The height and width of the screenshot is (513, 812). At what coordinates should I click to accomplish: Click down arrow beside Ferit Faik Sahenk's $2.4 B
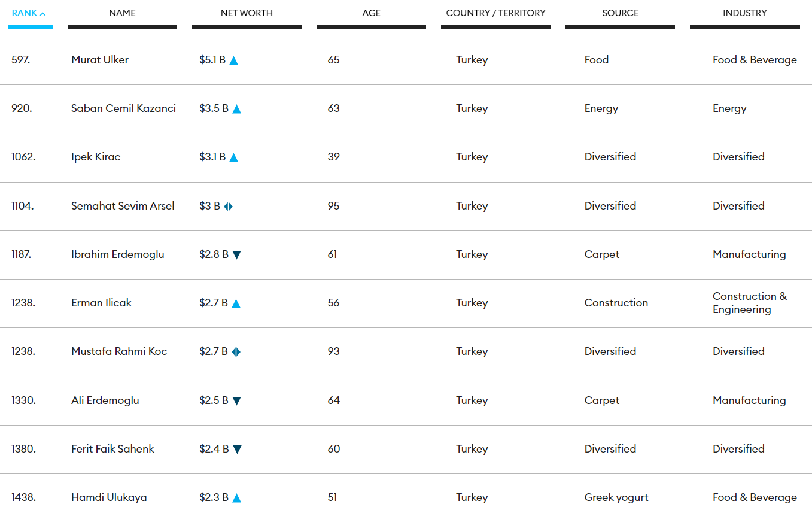[x=237, y=450]
